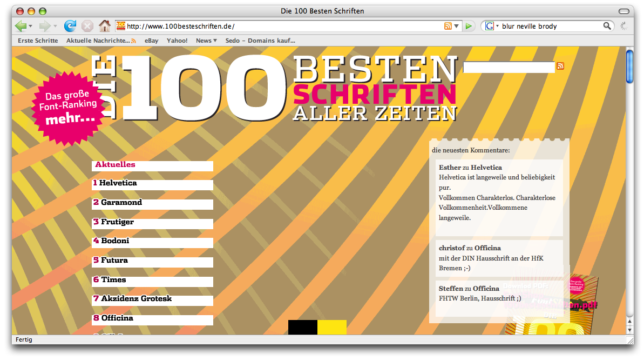
Task: Click the white search field in page header
Action: [x=509, y=67]
